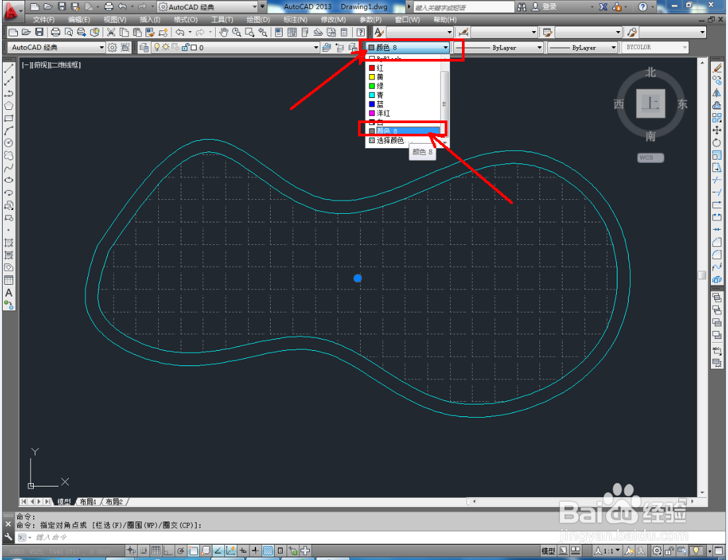Image resolution: width=728 pixels, height=560 pixels.
Task: Select the Hatch tool in the draw toolbar
Action: click(x=9, y=242)
